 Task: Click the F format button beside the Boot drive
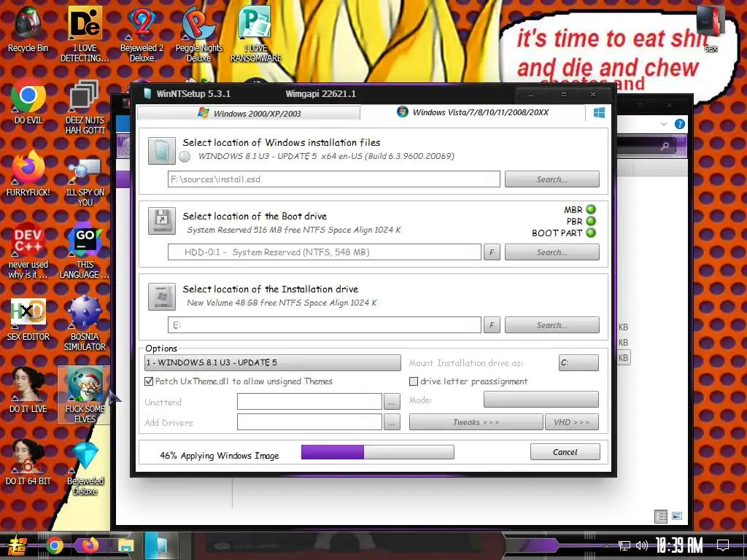pyautogui.click(x=492, y=252)
